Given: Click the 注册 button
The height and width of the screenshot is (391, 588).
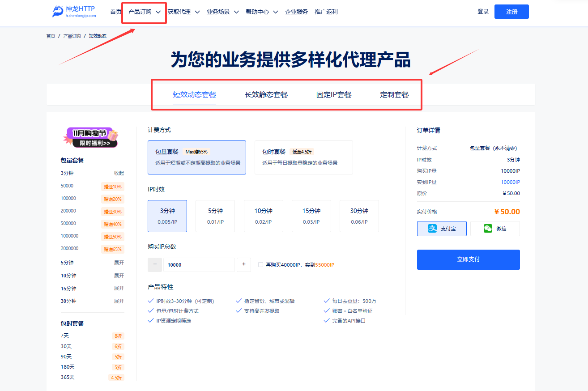Looking at the screenshot, I should coord(511,12).
